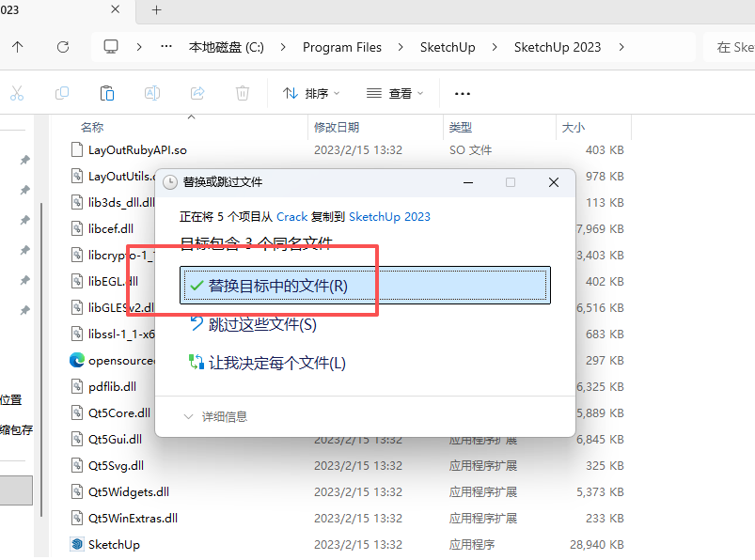
Task: Choose 跳过这些文件 to skip files
Action: 263,324
